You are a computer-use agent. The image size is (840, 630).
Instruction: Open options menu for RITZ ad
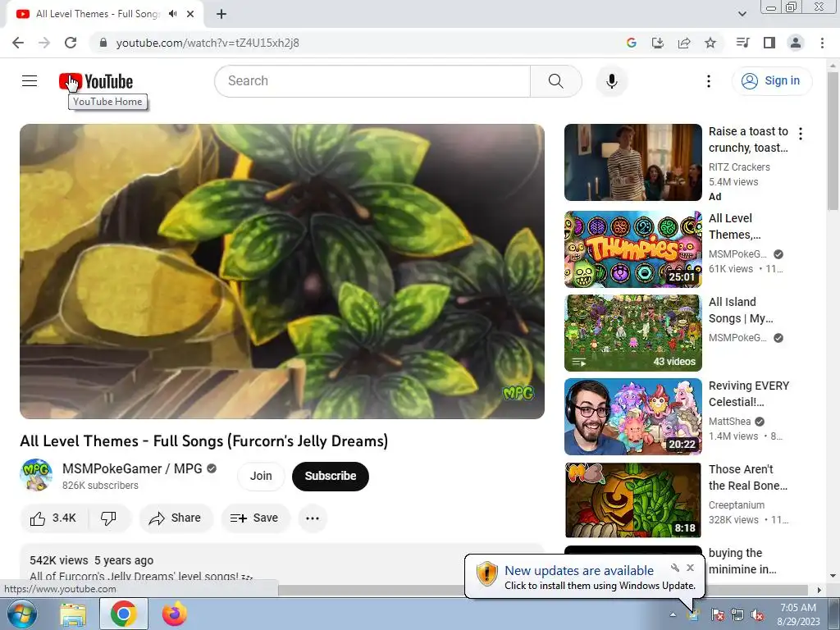coord(801,134)
